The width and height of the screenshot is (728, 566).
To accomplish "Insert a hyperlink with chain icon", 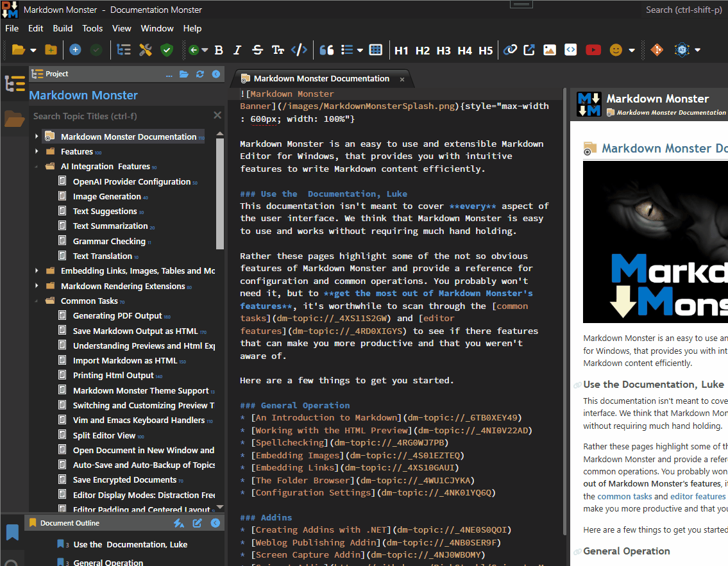I will click(511, 49).
